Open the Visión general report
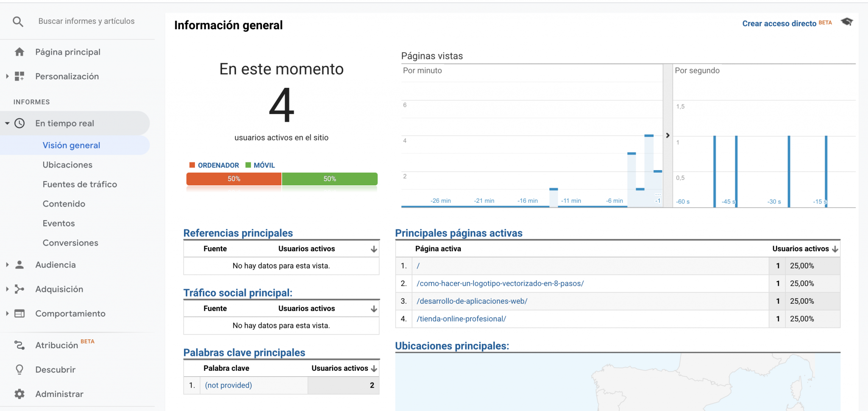Image resolution: width=868 pixels, height=411 pixels. coord(71,145)
